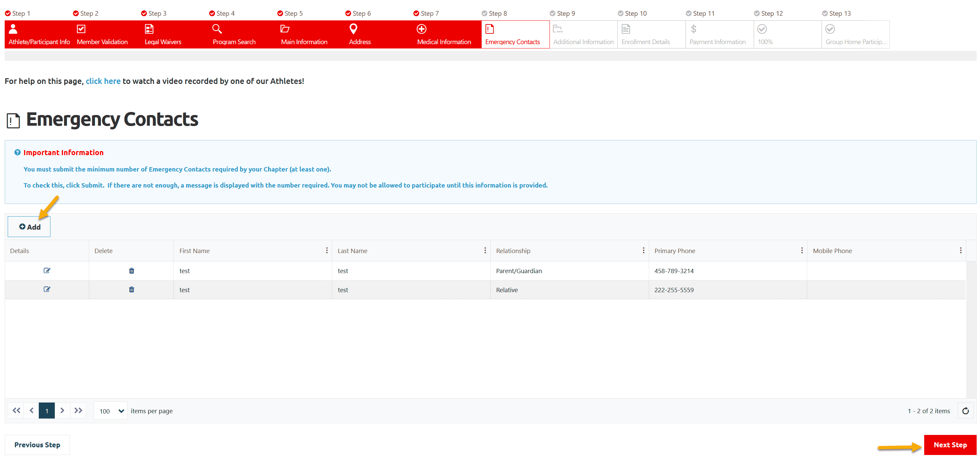
Task: Sort by the Primary Phone column header
Action: [x=675, y=251]
